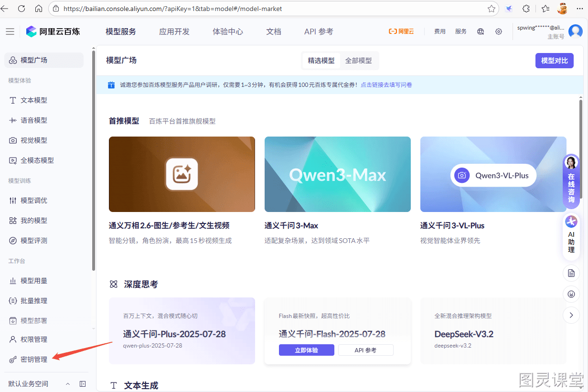The image size is (588, 392).
Task: Click the site info lock icon
Action: [56, 9]
